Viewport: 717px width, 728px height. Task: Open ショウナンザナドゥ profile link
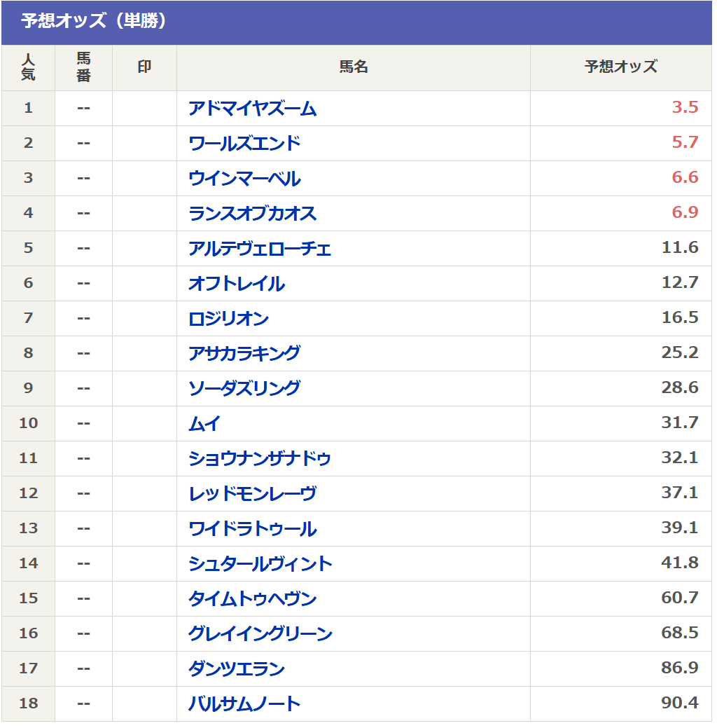[259, 459]
